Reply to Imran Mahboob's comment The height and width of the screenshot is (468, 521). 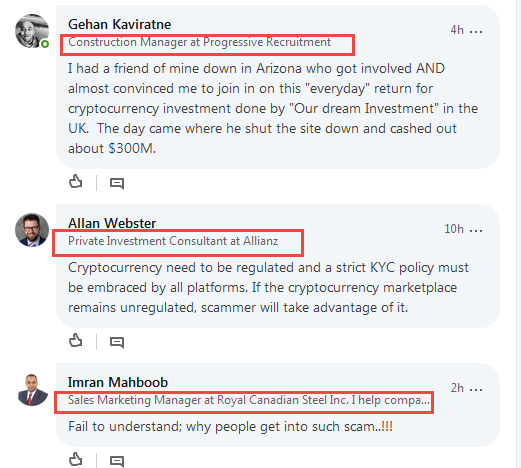click(117, 461)
